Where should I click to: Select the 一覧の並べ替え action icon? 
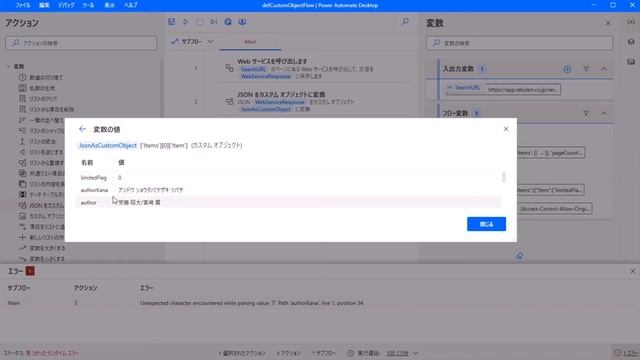pyautogui.click(x=22, y=120)
